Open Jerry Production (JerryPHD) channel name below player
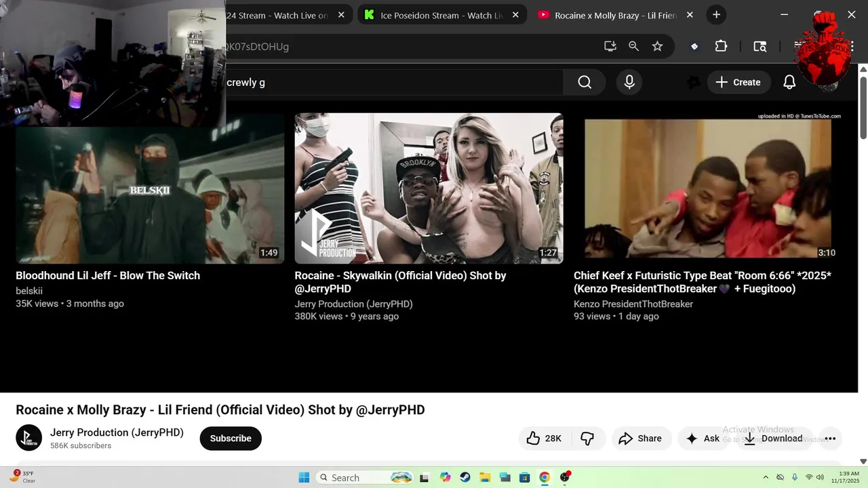Image resolution: width=868 pixels, height=488 pixels. coord(117,432)
